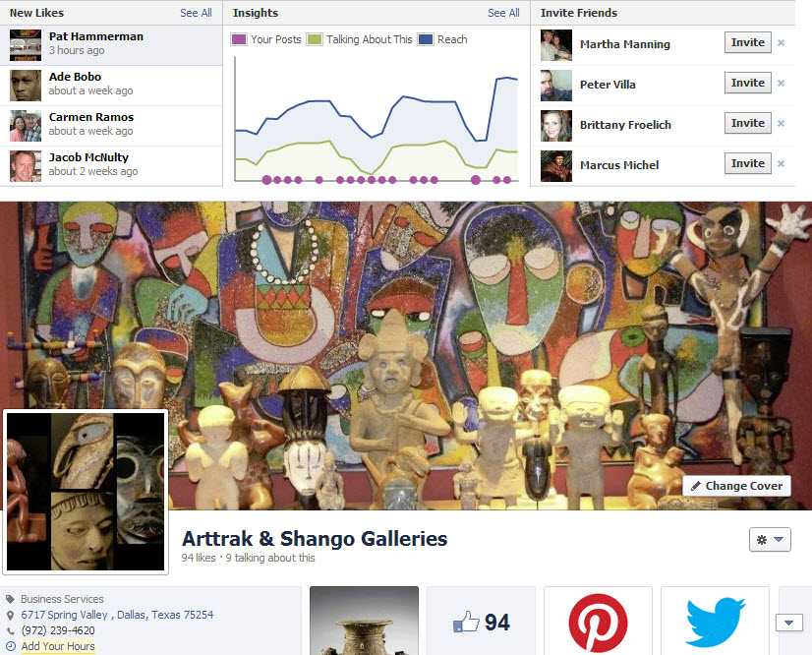812x655 pixels.
Task: Open the Pinterest app tile
Action: click(x=598, y=621)
